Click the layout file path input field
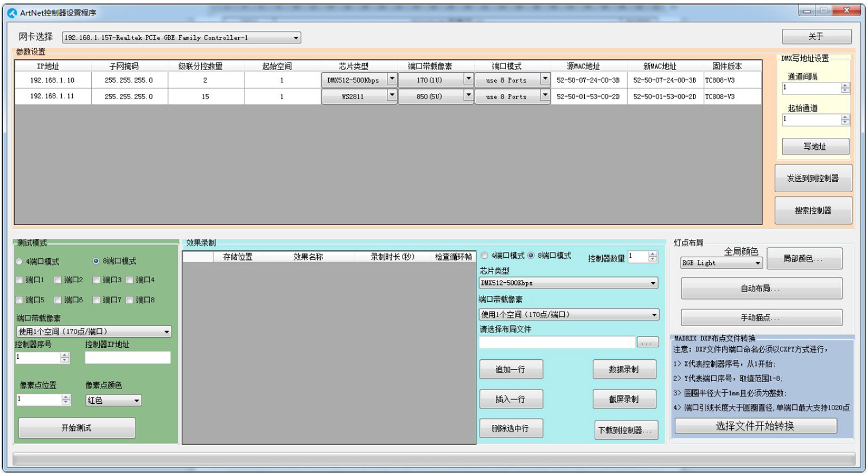The image size is (868, 476). pyautogui.click(x=557, y=342)
